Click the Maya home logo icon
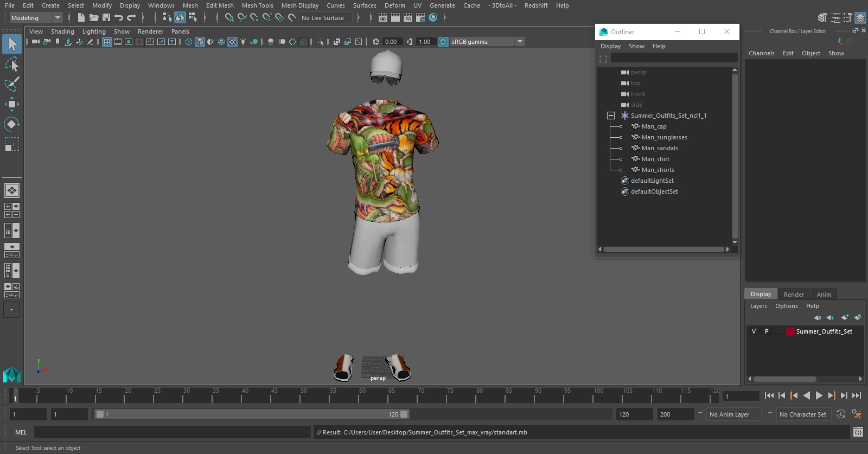 (x=12, y=375)
